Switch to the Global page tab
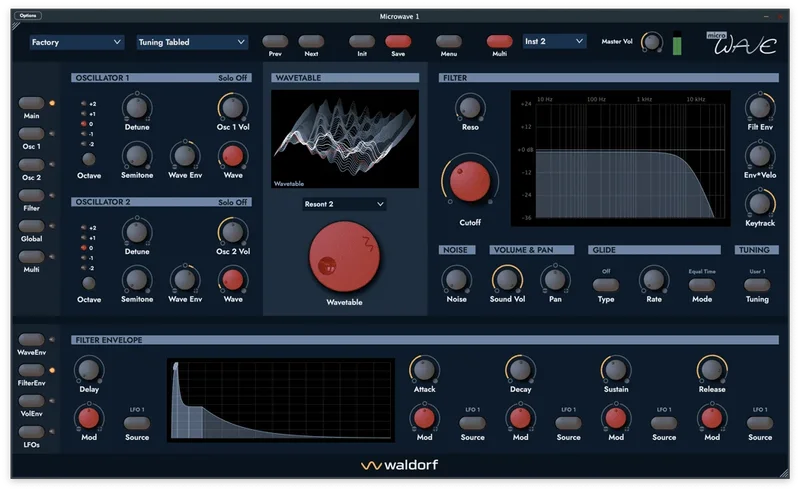The width and height of the screenshot is (800, 491). [x=31, y=226]
